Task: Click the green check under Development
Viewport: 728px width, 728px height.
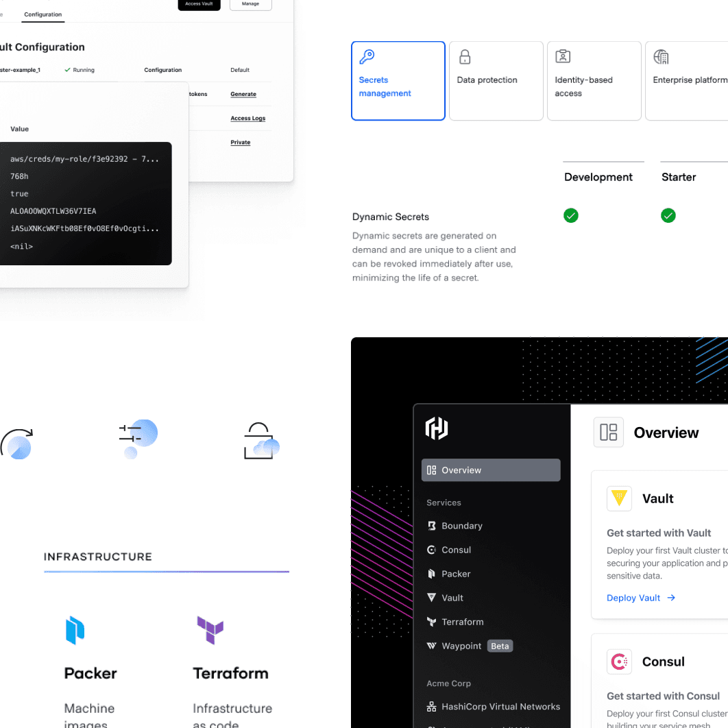Action: pos(570,215)
